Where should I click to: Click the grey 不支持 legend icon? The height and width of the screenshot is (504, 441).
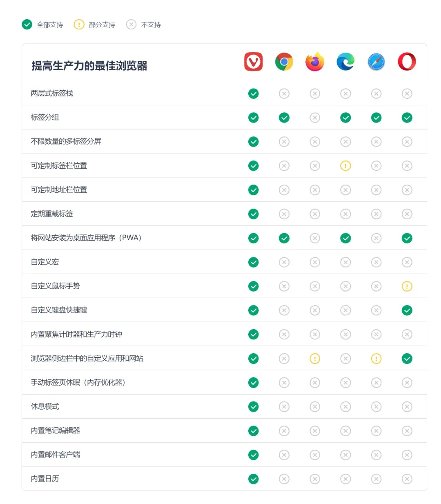131,25
